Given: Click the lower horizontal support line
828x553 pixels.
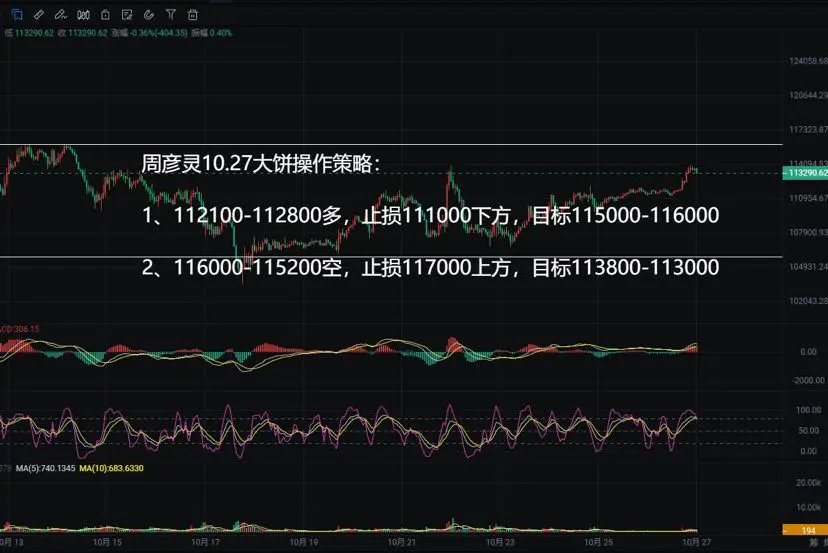Looking at the screenshot, I should (x=391, y=257).
